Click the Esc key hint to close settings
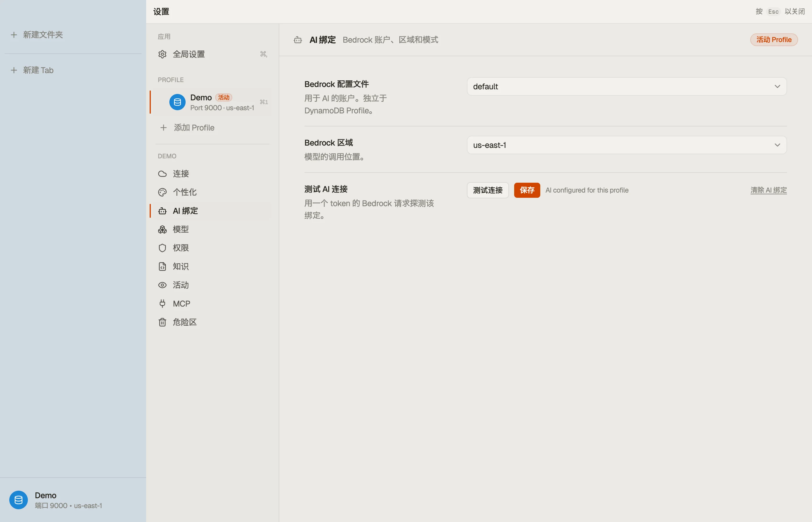 (773, 12)
